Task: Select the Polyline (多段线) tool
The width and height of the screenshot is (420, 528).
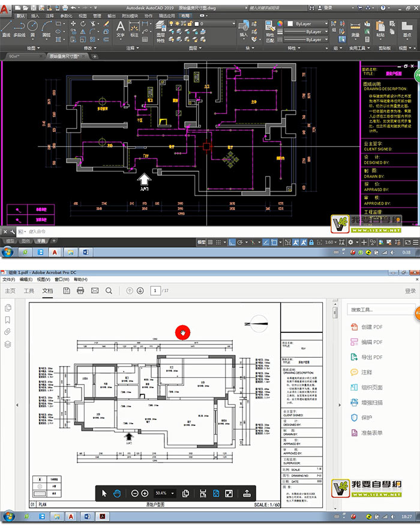Action: point(19,28)
